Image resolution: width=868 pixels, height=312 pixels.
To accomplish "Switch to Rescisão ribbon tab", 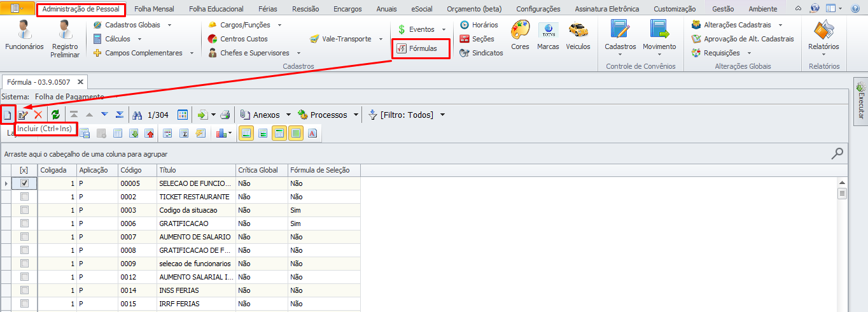I will (x=305, y=9).
